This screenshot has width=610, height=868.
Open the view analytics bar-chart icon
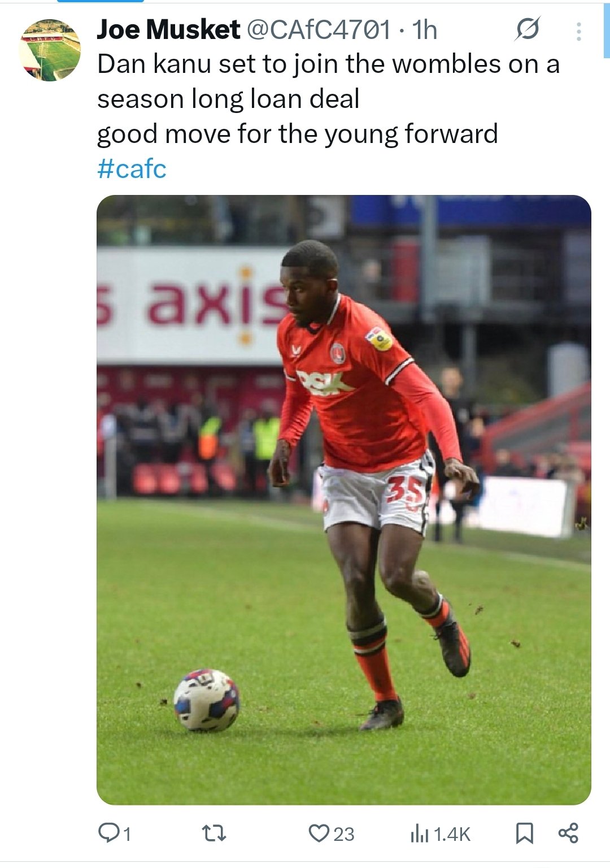click(420, 833)
